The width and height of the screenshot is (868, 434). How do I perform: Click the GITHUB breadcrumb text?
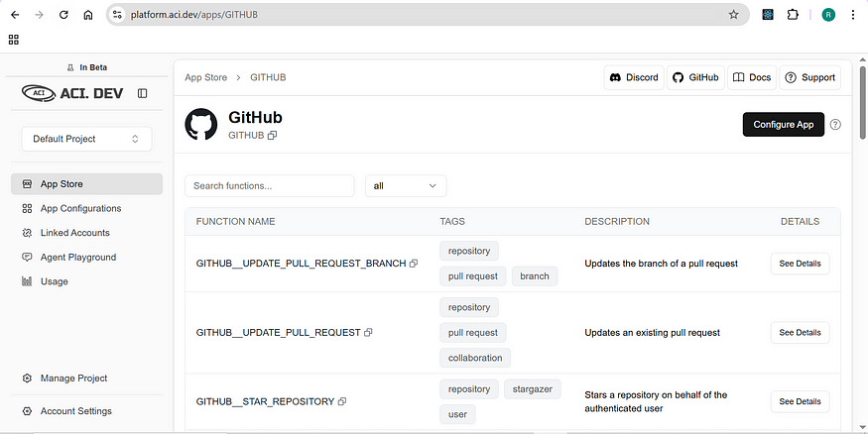pos(268,77)
